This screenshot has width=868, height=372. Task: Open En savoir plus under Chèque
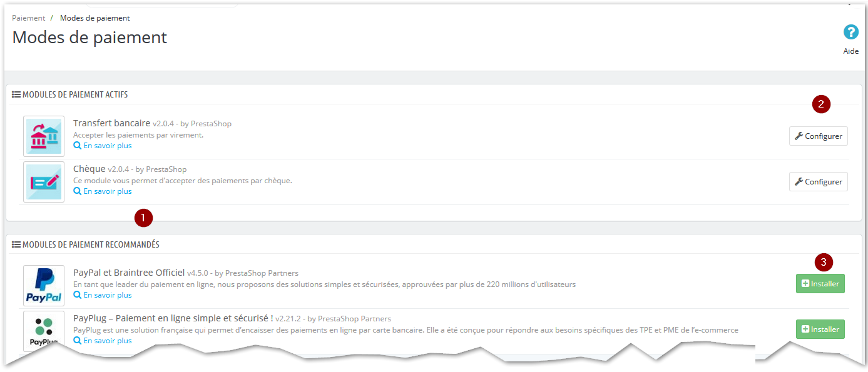tap(103, 191)
